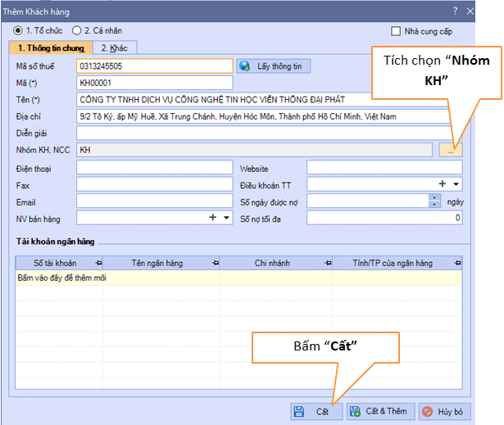Switch to the Khác tab
Screen dimensions: 504x425
click(x=114, y=48)
